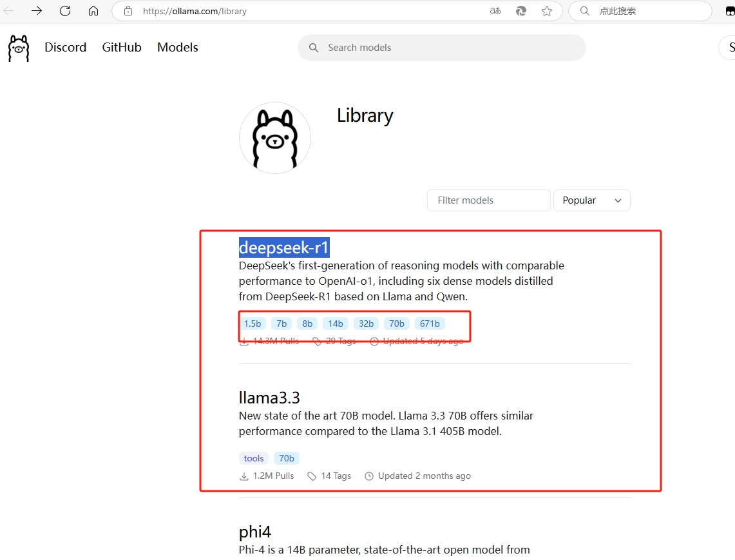Focus the Filter models input

click(488, 200)
